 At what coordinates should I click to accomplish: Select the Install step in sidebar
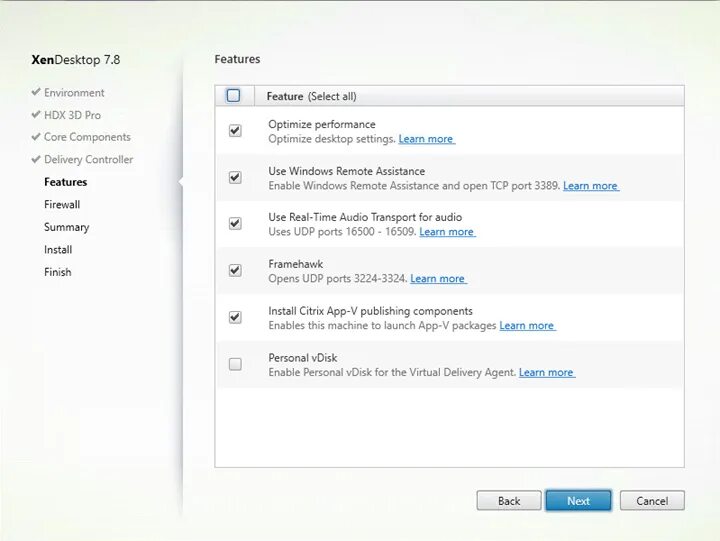pyautogui.click(x=58, y=250)
